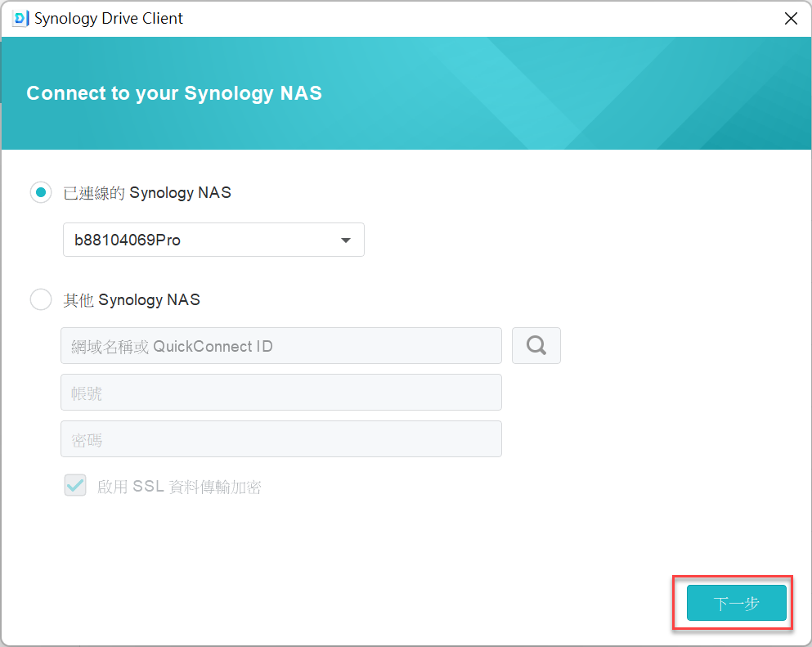Viewport: 812px width, 647px height.
Task: Open the b88104069Pro NAS dropdown
Action: 213,240
